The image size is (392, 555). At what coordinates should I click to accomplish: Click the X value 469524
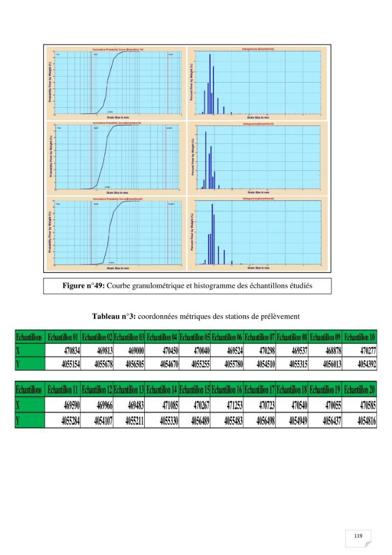[235, 351]
